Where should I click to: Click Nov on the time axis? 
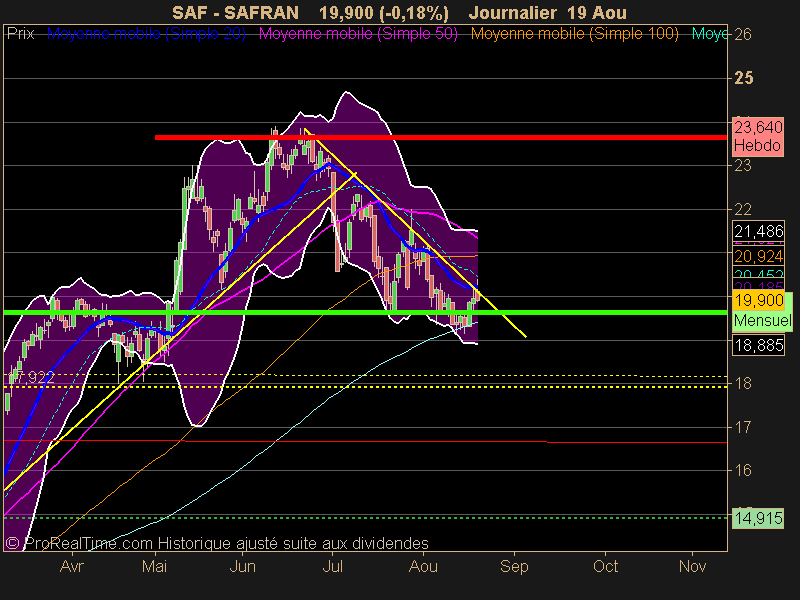click(x=692, y=566)
